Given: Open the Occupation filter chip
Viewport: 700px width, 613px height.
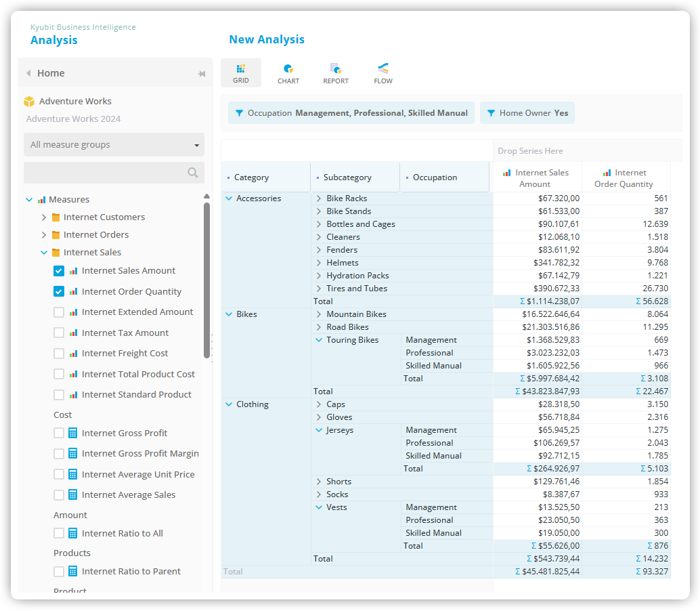Looking at the screenshot, I should click(351, 114).
